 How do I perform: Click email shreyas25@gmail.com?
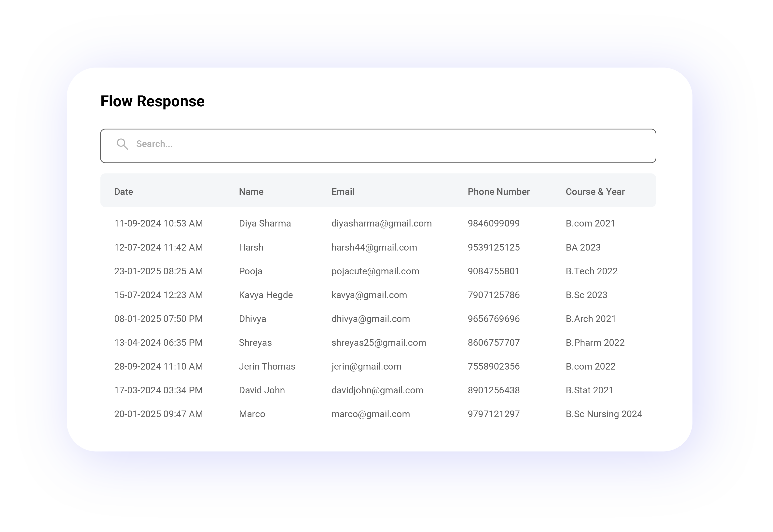[x=379, y=343]
